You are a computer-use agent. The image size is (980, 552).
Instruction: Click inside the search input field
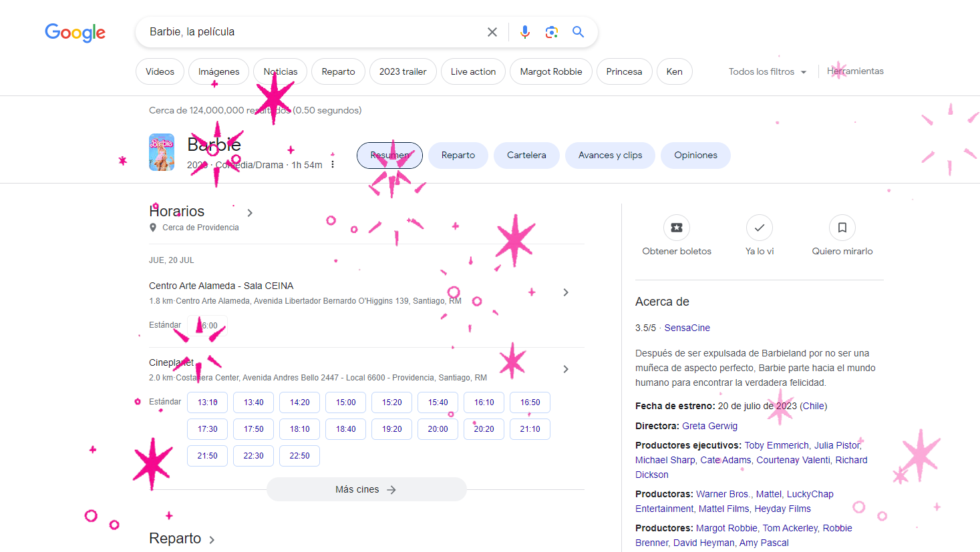point(314,32)
